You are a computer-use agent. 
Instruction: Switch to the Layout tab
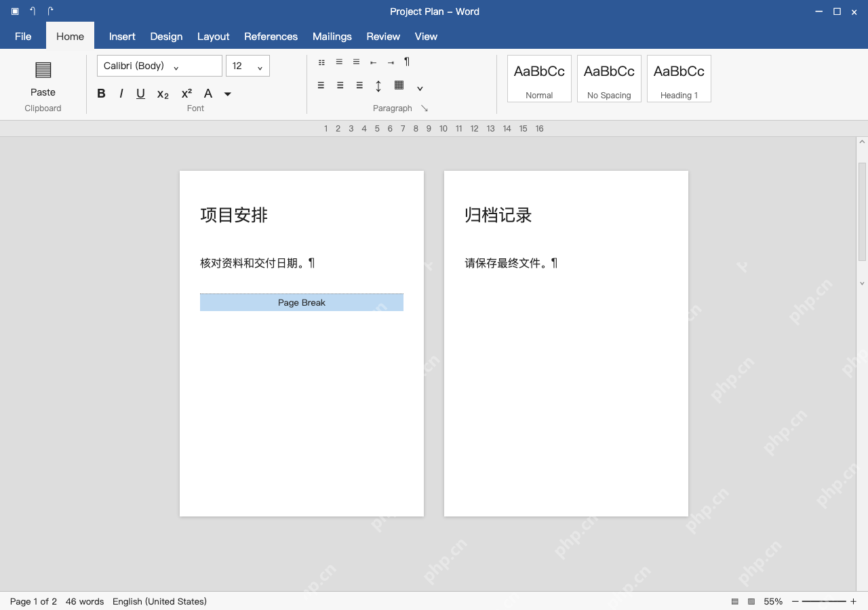214,37
